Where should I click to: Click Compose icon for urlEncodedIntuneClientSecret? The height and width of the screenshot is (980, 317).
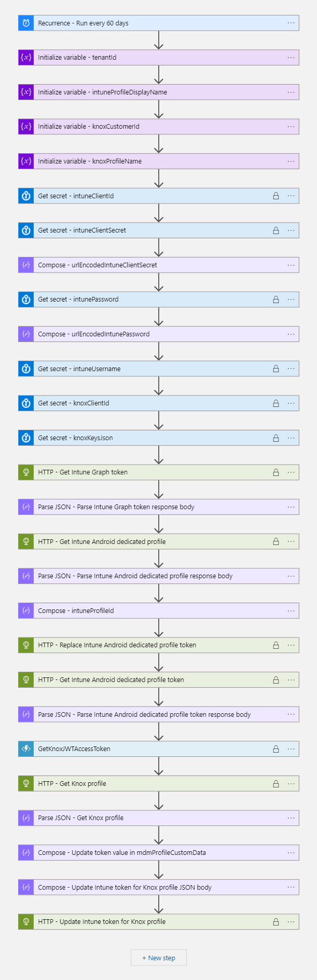(x=26, y=265)
